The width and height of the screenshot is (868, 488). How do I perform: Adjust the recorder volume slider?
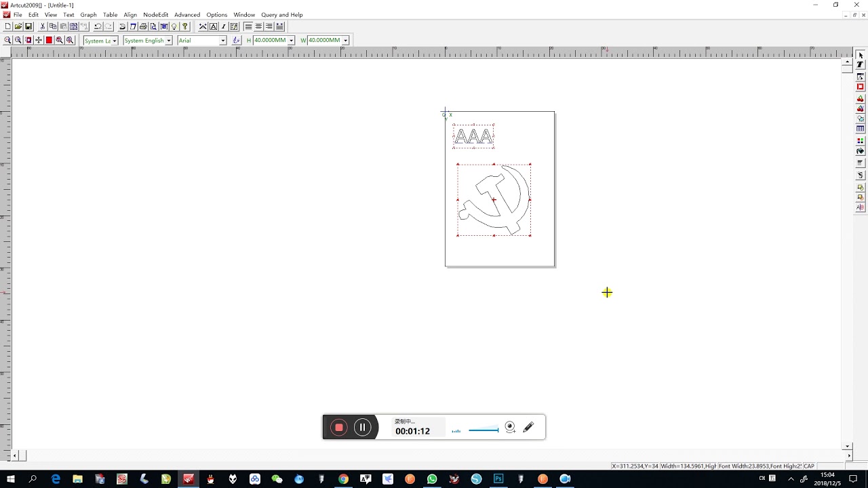pos(484,430)
